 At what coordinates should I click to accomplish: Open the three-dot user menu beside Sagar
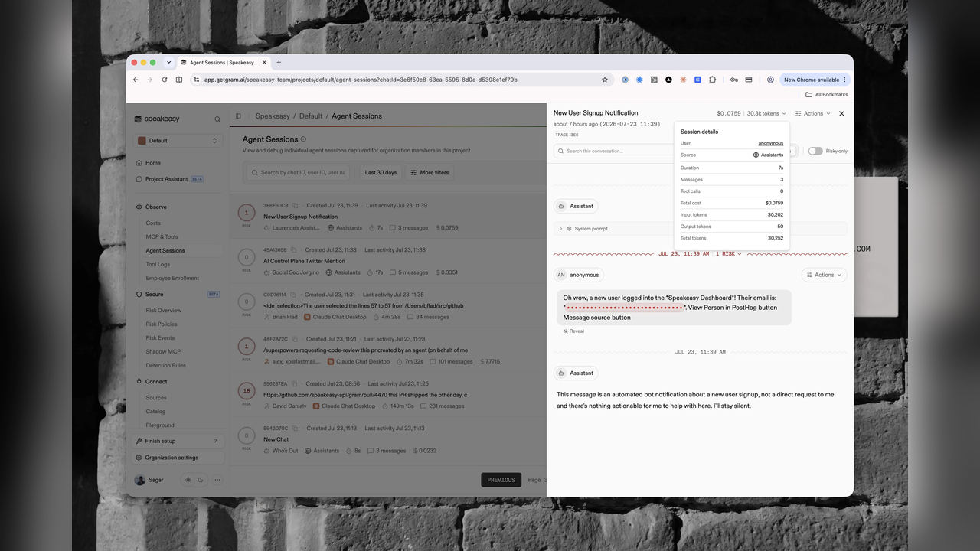pyautogui.click(x=217, y=480)
